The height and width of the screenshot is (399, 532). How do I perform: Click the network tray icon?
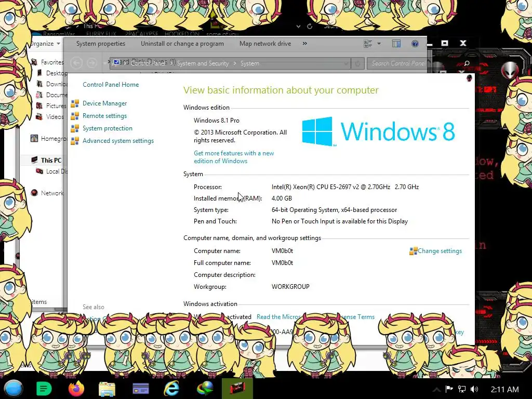pyautogui.click(x=462, y=389)
